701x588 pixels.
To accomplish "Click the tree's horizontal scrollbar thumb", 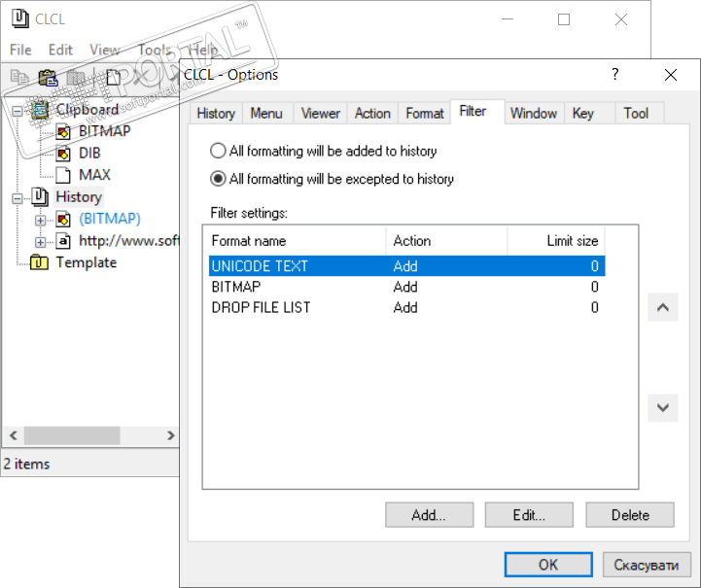I will coord(72,435).
